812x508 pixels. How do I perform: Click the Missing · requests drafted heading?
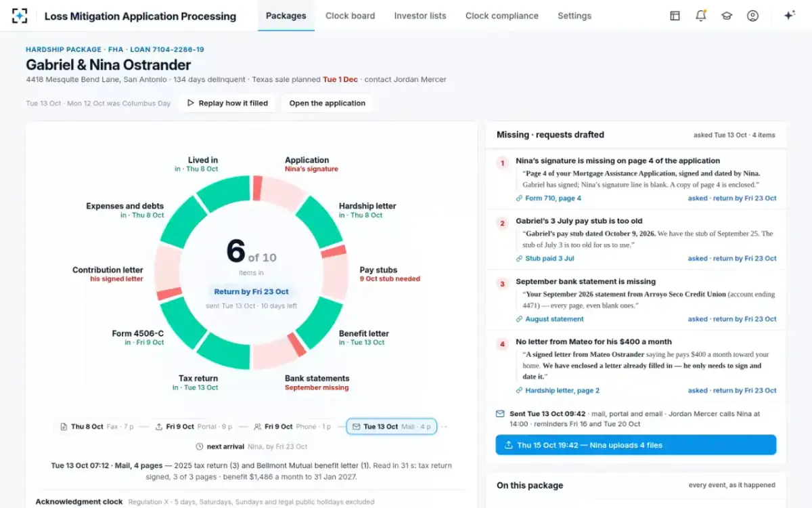[x=550, y=135]
